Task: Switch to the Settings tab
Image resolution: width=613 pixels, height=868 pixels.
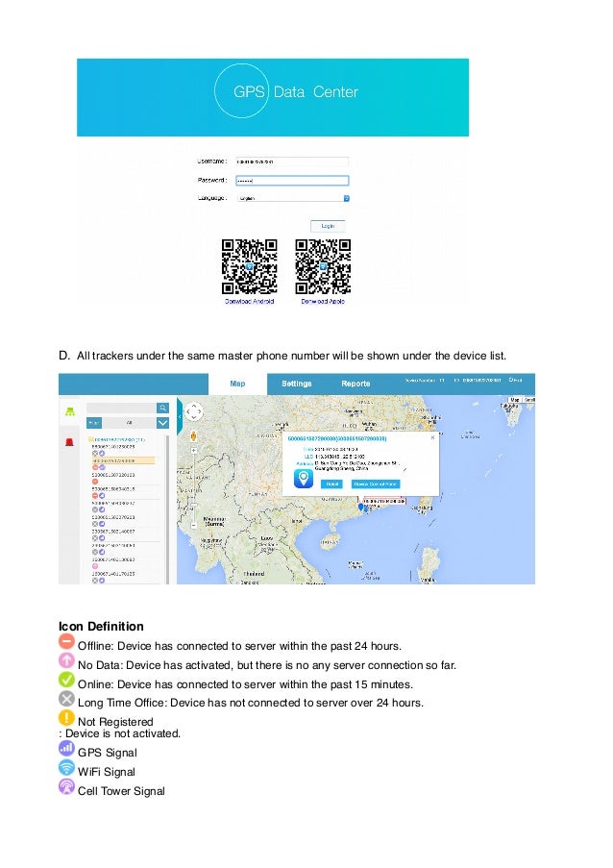Action: tap(297, 384)
